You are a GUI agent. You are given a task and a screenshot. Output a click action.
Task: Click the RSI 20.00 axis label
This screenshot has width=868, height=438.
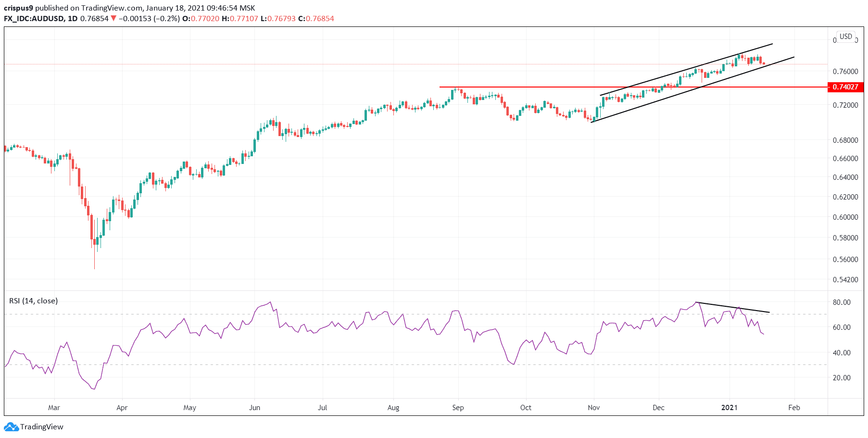[842, 378]
